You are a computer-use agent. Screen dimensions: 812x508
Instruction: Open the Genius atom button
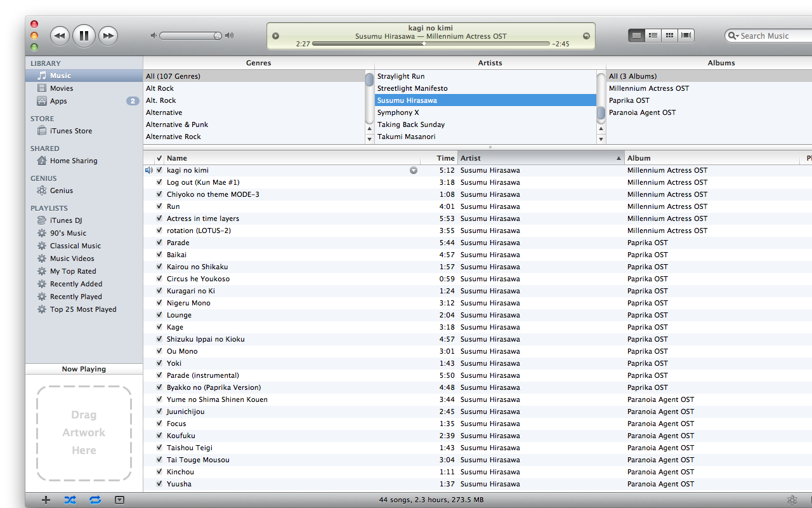pyautogui.click(x=792, y=500)
